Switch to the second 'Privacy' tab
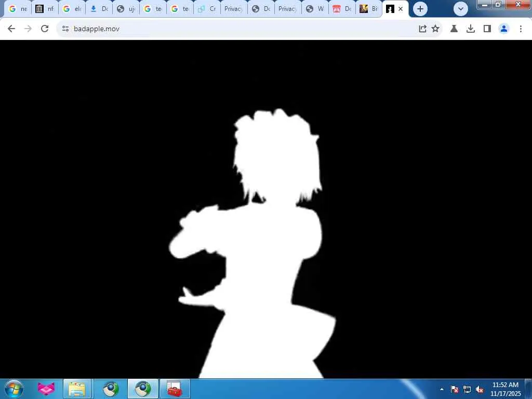This screenshot has height=399, width=532. tap(288, 9)
